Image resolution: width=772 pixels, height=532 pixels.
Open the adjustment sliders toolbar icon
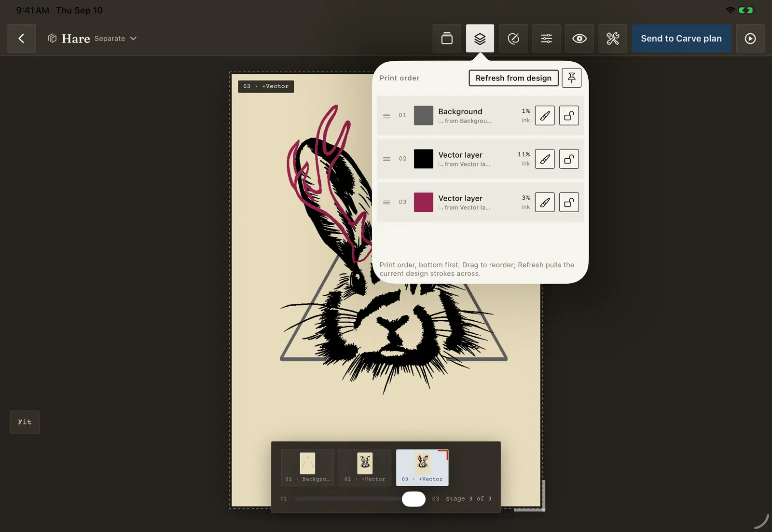(546, 39)
